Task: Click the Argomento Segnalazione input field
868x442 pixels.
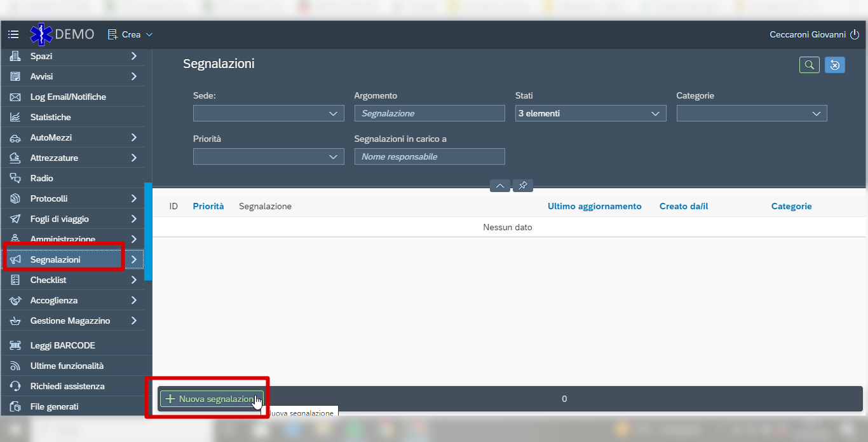Action: 430,113
